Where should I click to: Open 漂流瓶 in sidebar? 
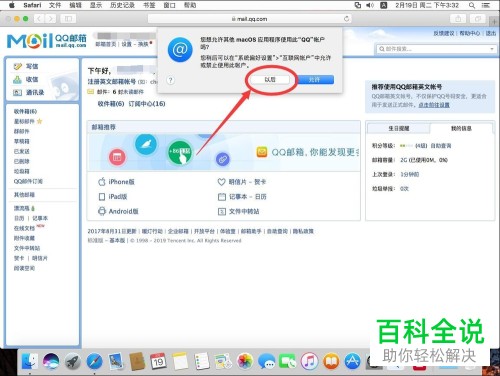[x=22, y=208]
